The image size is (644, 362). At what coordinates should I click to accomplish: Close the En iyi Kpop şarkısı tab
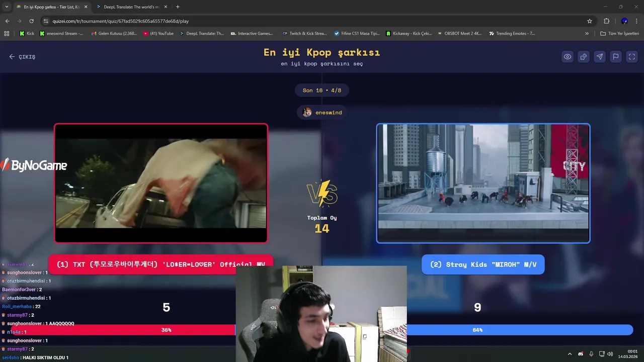tap(86, 7)
